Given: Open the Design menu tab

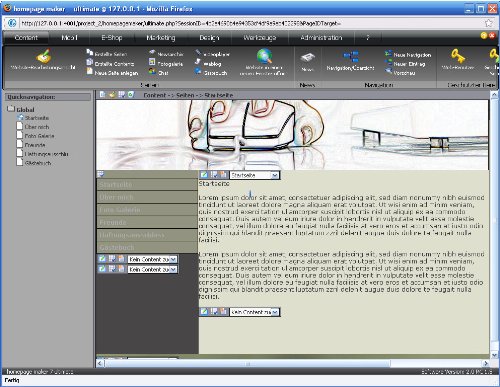Looking at the screenshot, I should coord(209,38).
